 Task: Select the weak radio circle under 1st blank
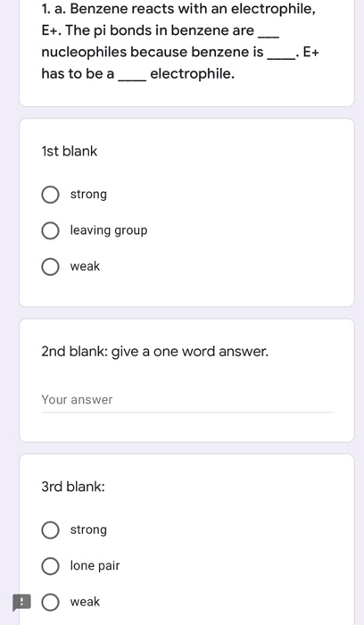(x=50, y=267)
